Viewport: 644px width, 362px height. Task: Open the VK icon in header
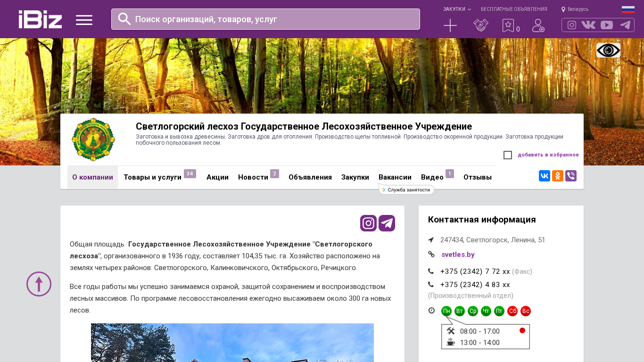588,25
